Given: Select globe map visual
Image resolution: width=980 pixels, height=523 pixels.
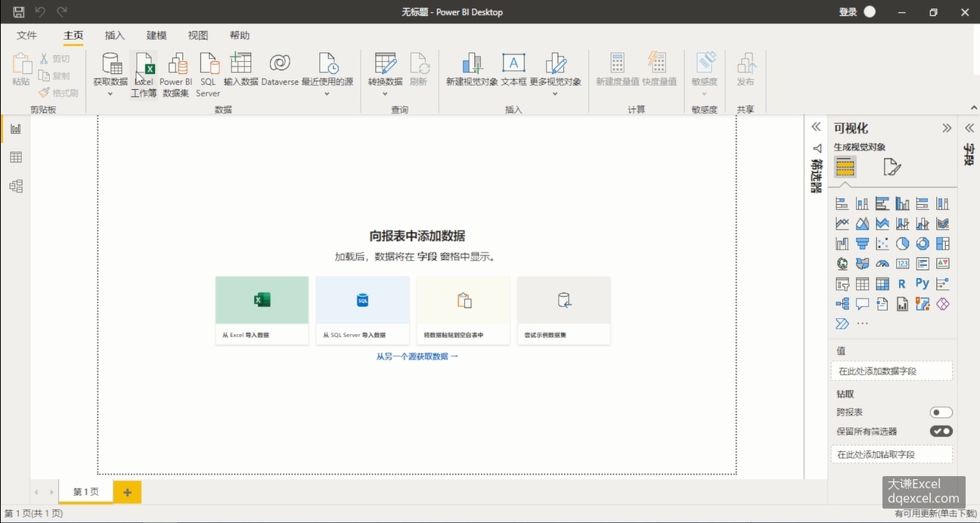Looking at the screenshot, I should 842,264.
